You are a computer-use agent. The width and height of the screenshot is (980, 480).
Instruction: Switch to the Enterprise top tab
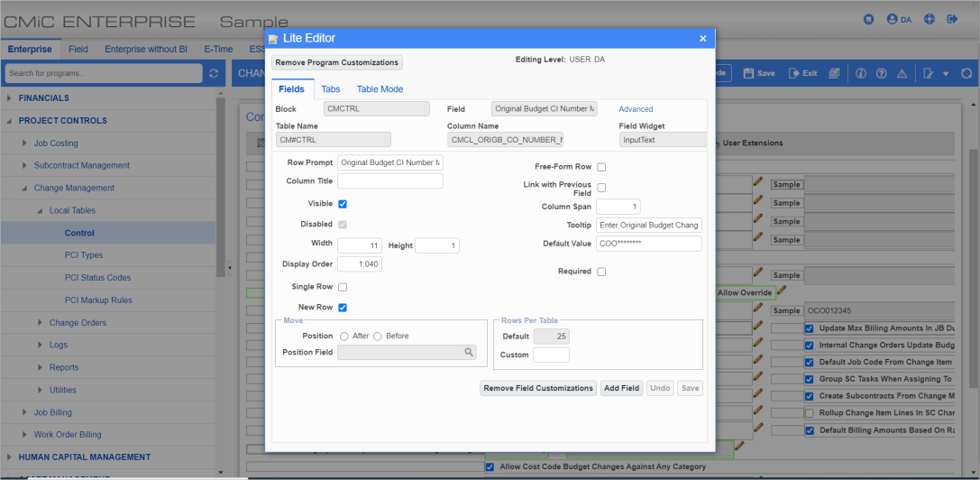[30, 49]
